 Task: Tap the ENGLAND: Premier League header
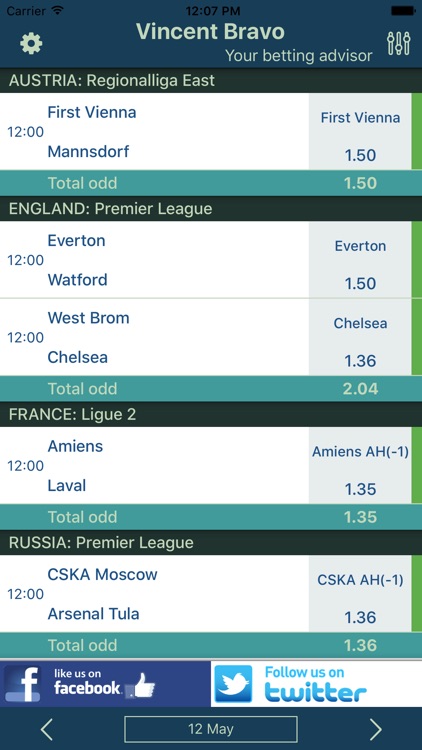point(211,209)
